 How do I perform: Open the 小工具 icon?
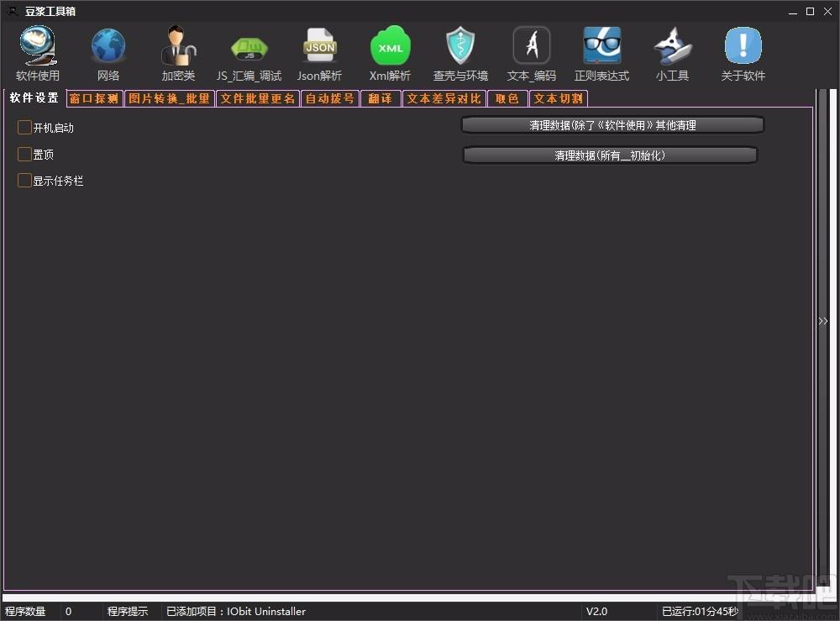[672, 54]
